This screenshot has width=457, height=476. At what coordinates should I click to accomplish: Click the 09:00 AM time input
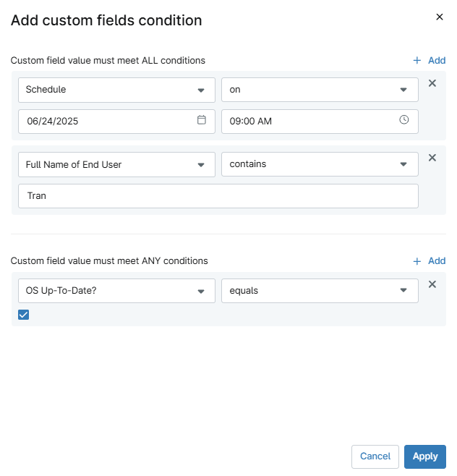(311, 122)
